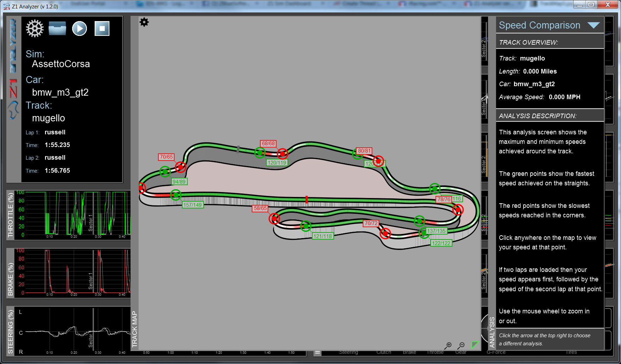Click Lap 1 time 1:55.235
The image size is (621, 364).
click(x=57, y=145)
